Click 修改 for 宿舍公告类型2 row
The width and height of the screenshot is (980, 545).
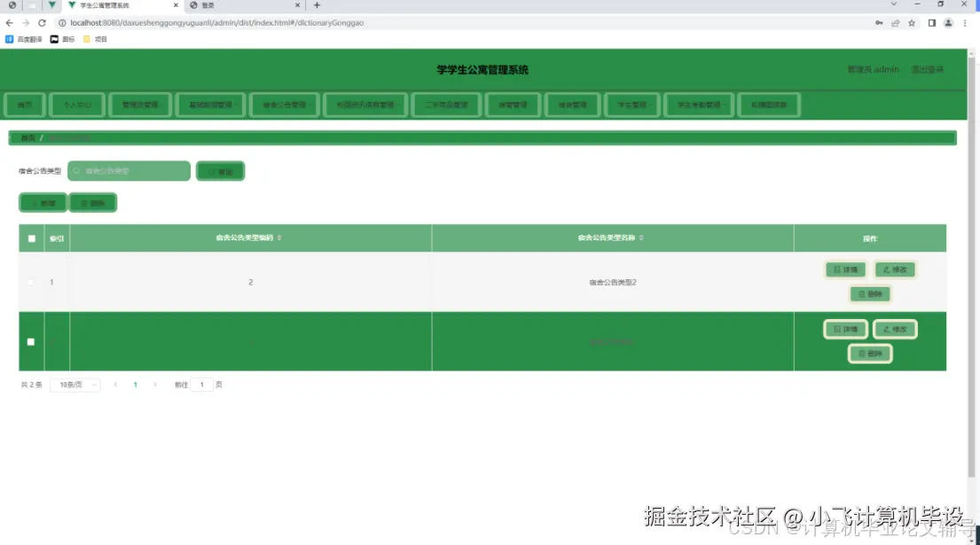coord(895,269)
